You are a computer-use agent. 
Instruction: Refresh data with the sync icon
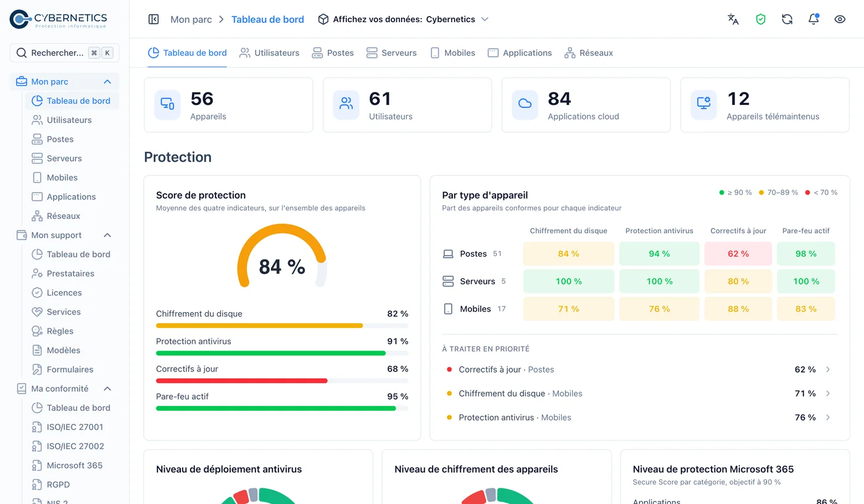click(x=787, y=19)
